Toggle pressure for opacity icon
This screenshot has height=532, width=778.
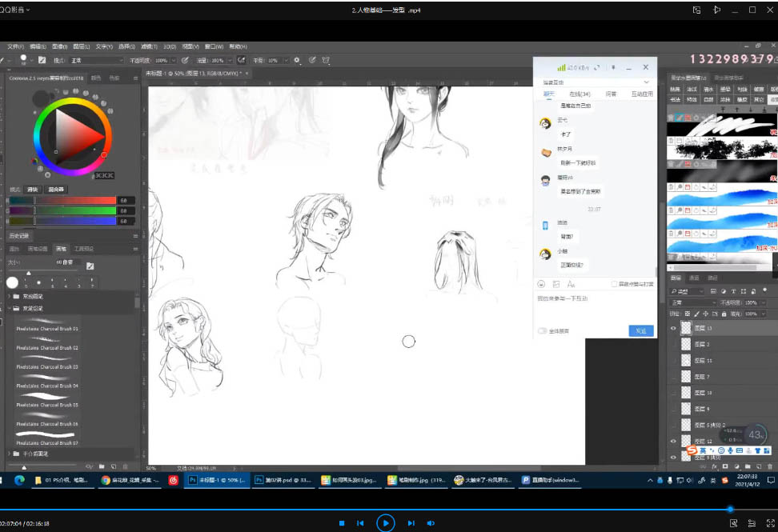[185, 60]
